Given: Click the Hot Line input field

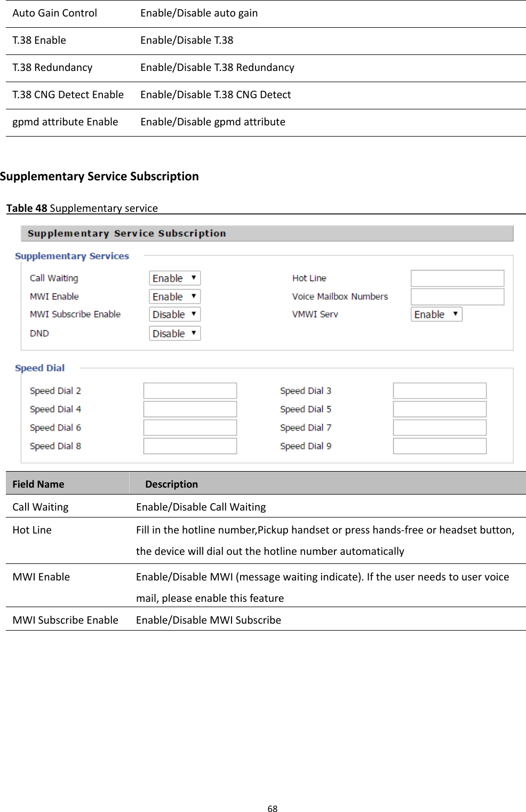Looking at the screenshot, I should click(x=457, y=277).
